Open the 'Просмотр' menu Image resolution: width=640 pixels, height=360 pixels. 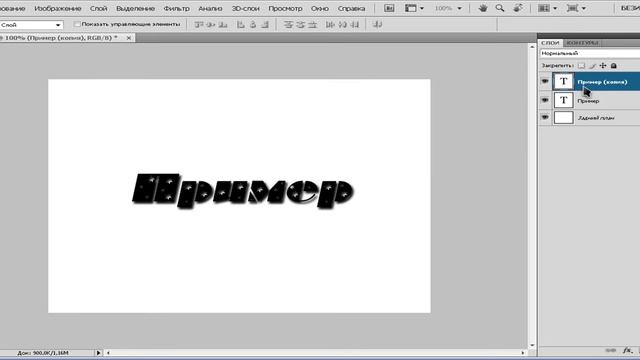pyautogui.click(x=285, y=8)
